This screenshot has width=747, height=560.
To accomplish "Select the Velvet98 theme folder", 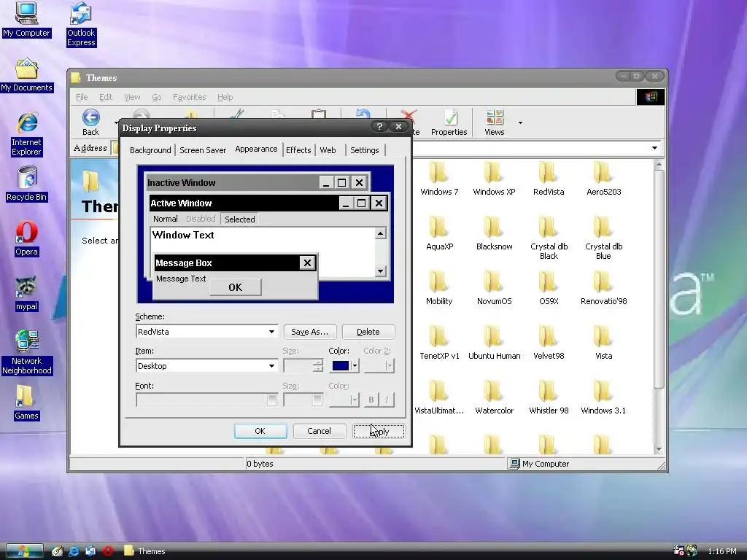I will coord(549,343).
